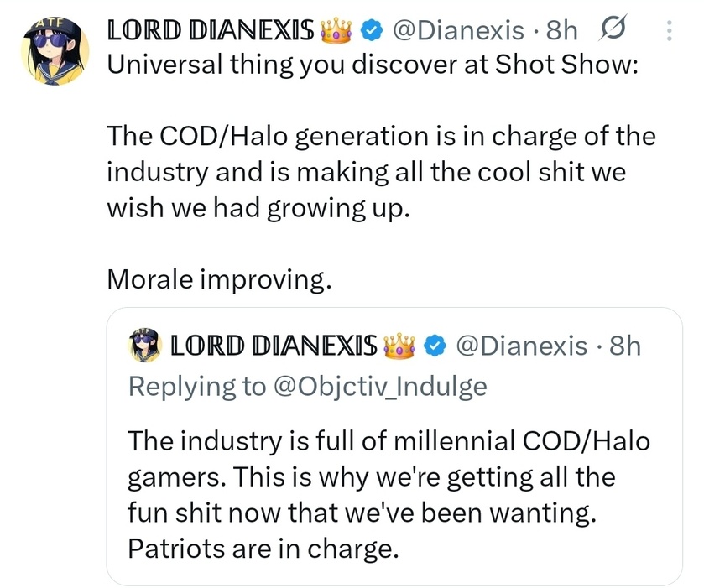Click the 'COD/Halo generation' paragraph in main tweet
Screen dimensions: 704x588
click(x=380, y=172)
